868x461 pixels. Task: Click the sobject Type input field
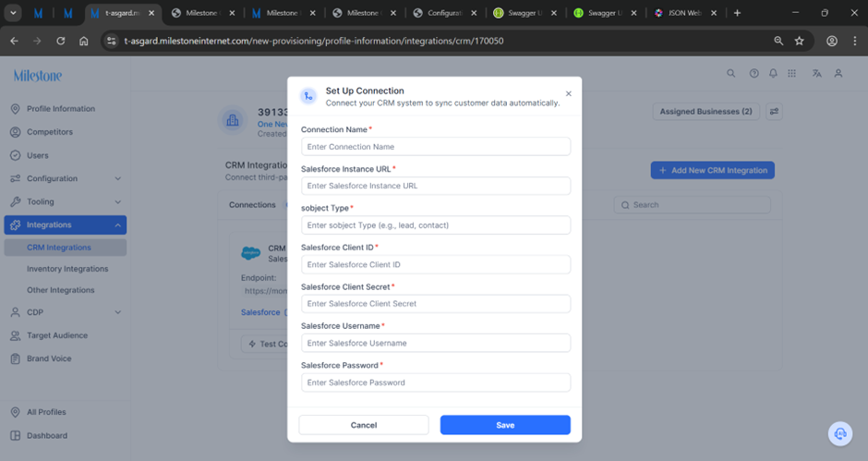point(436,225)
